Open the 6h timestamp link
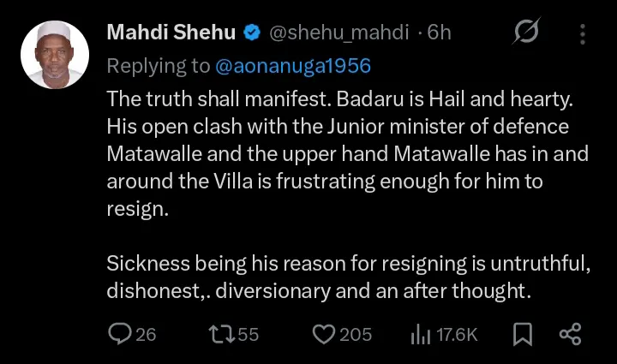The width and height of the screenshot is (617, 364). point(439,33)
